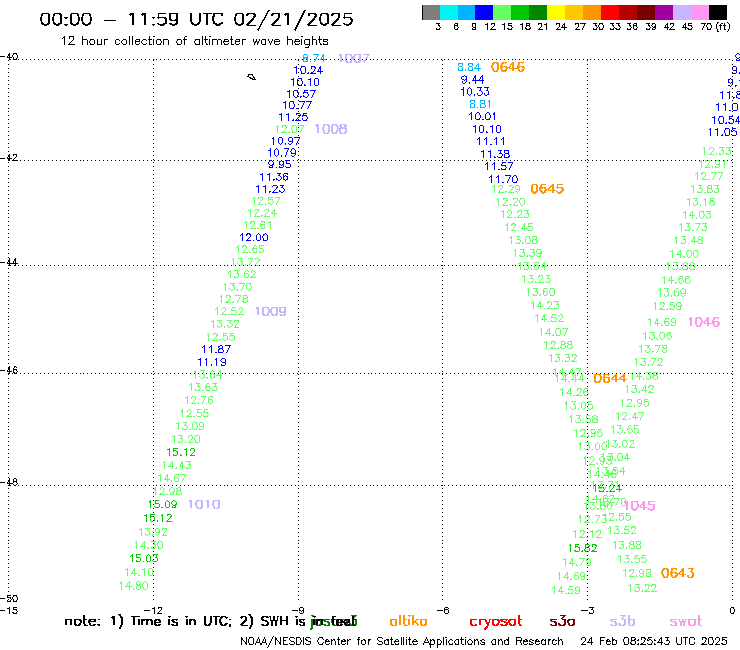The height and width of the screenshot is (650, 740).
Task: Select the subtitle '12 hour collection of altimeter wave heights'
Action: click(194, 41)
